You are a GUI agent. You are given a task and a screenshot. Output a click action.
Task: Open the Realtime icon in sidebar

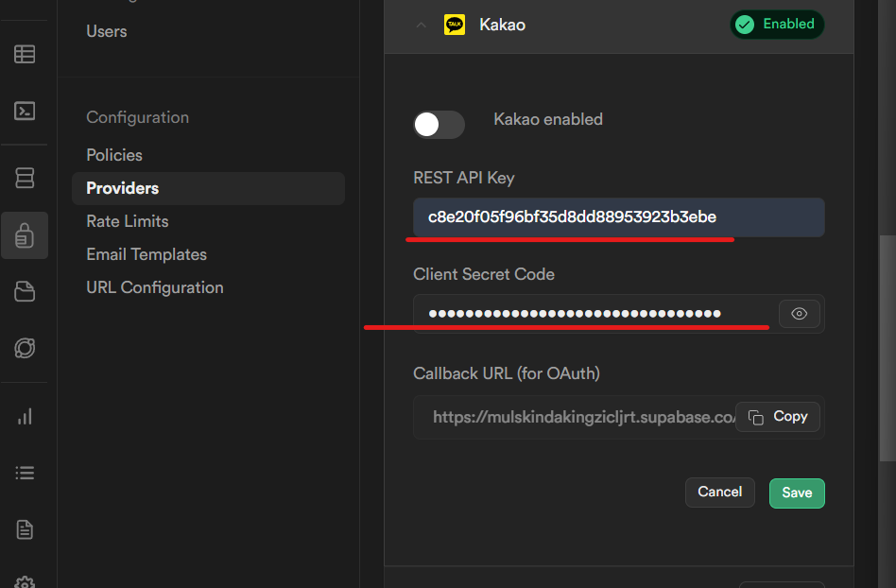point(25,348)
